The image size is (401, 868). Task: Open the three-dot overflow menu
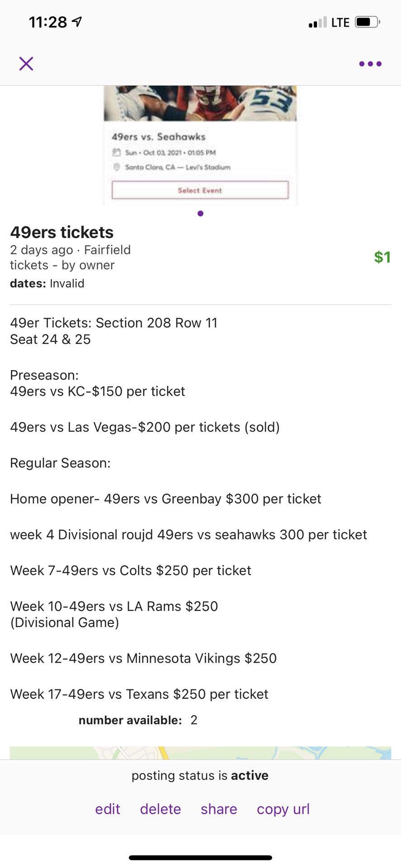[370, 63]
